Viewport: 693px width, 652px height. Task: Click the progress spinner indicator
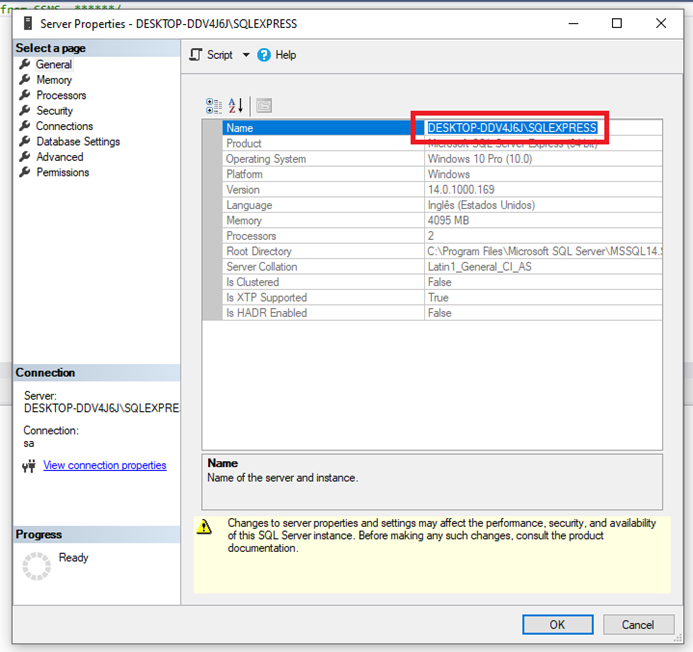pos(36,566)
